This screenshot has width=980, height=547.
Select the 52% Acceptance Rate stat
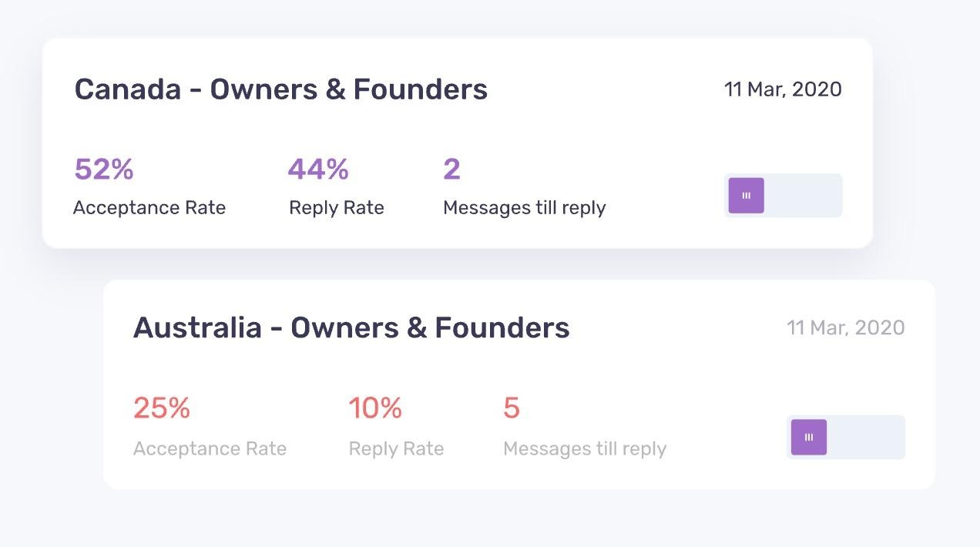point(103,169)
